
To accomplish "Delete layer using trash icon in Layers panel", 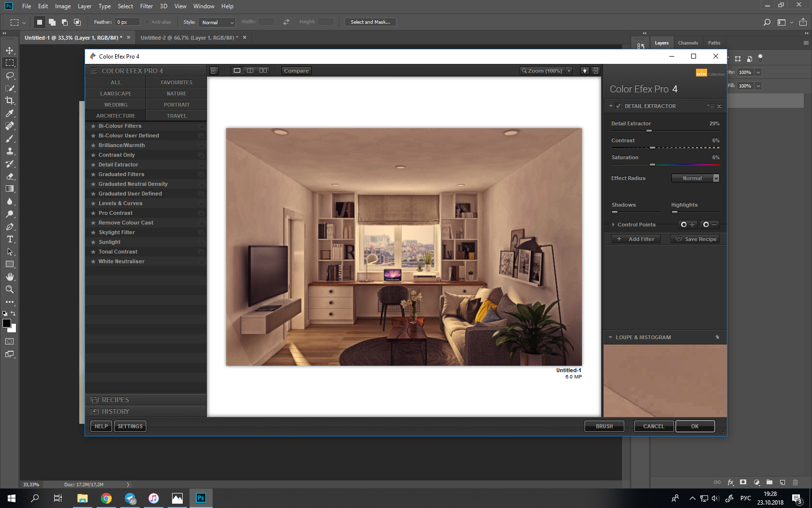I will click(x=795, y=482).
